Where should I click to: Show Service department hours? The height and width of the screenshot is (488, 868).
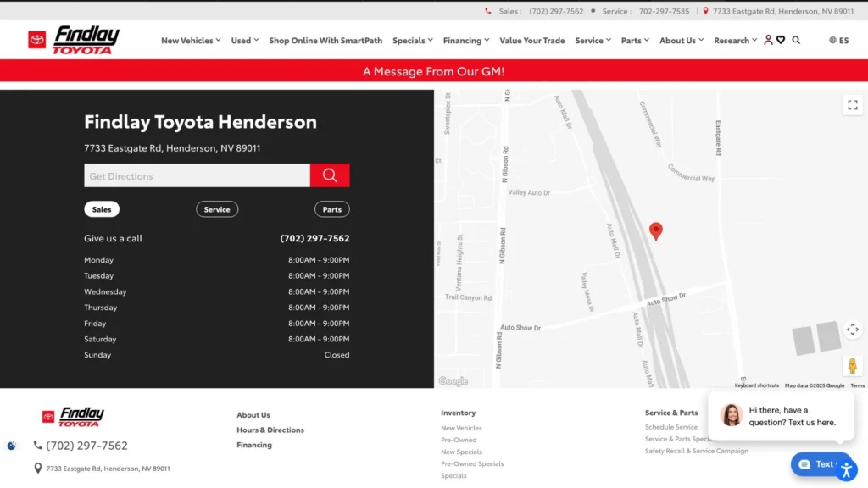pyautogui.click(x=217, y=209)
